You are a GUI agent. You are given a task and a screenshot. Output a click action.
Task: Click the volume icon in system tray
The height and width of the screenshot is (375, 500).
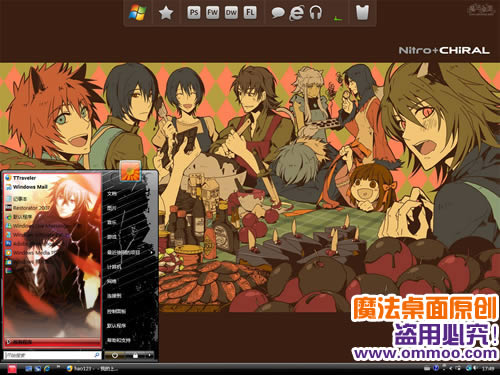click(475, 368)
